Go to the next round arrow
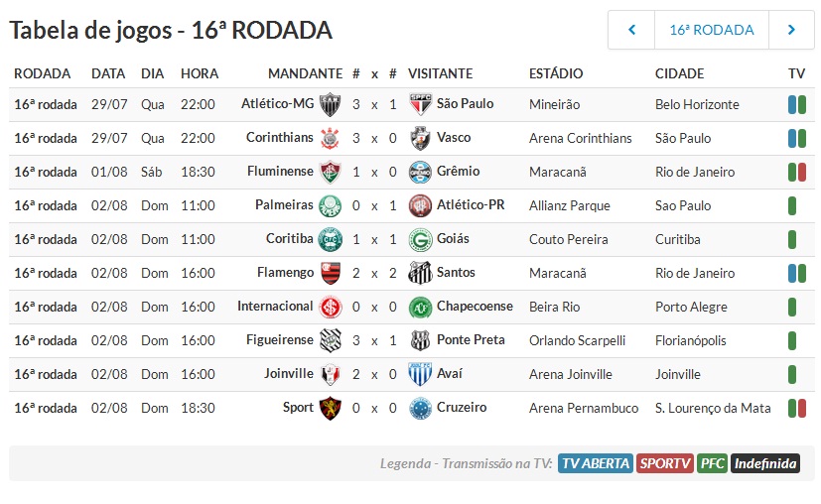The height and width of the screenshot is (504, 821). click(791, 30)
